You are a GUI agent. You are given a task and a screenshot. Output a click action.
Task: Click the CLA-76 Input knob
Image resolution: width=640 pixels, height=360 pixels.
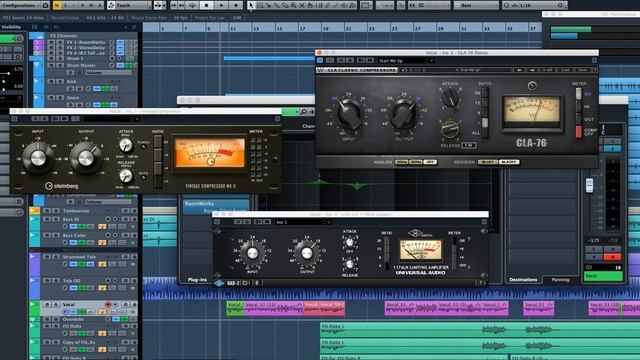tap(349, 115)
